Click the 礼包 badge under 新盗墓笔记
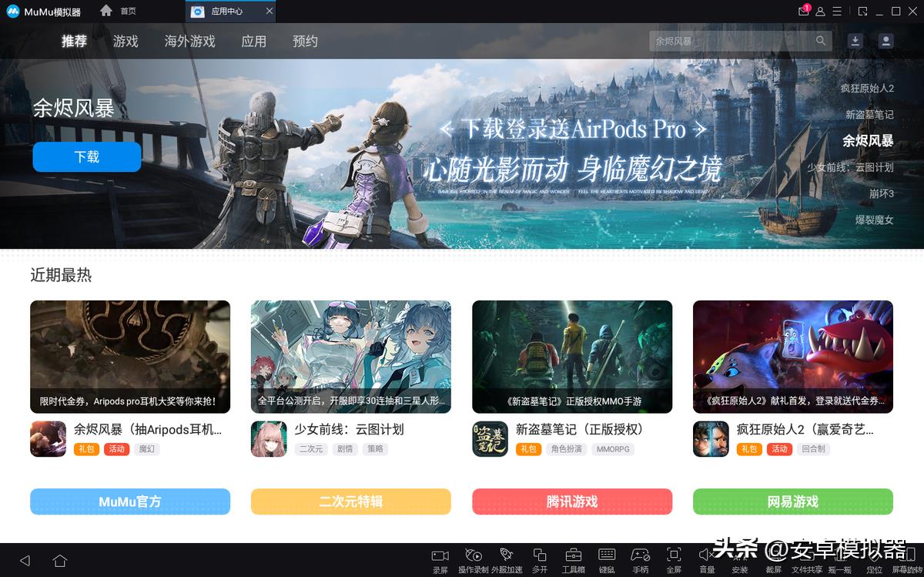The image size is (924, 577). point(528,449)
